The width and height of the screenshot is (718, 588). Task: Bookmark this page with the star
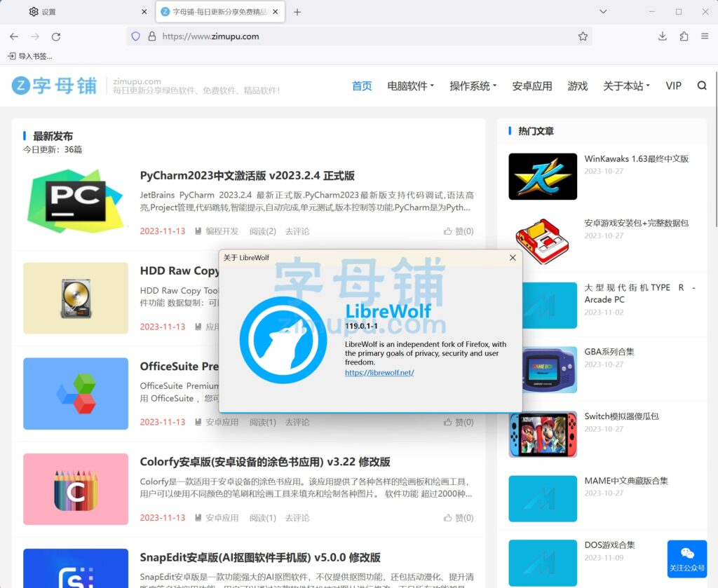[583, 36]
